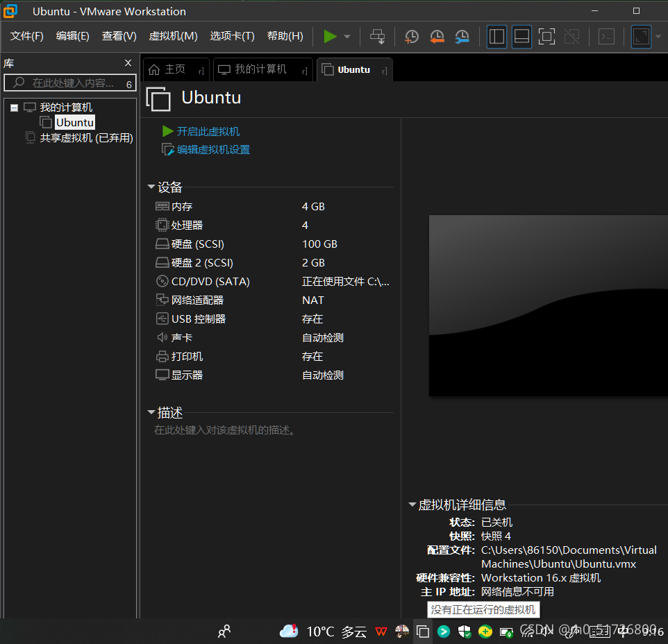Screen dimensions: 668x644
Task: Click the people icon in the taskbar
Action: point(224,632)
